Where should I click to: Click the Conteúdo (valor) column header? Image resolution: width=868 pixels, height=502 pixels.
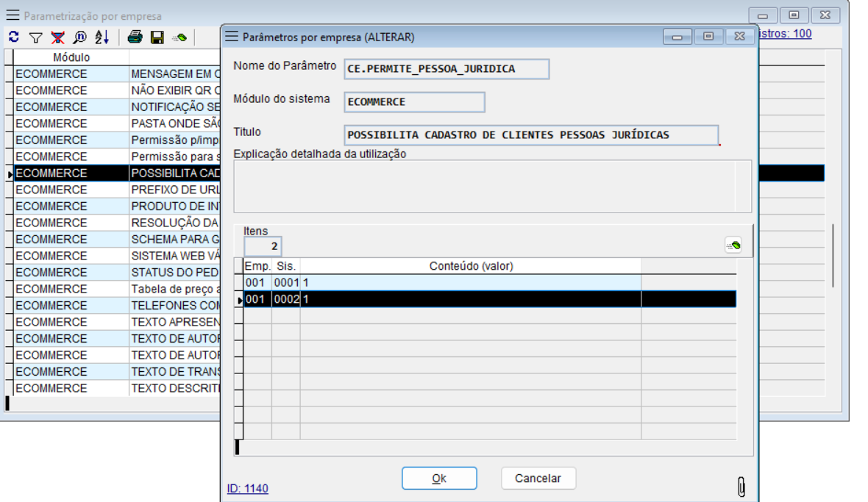click(471, 266)
